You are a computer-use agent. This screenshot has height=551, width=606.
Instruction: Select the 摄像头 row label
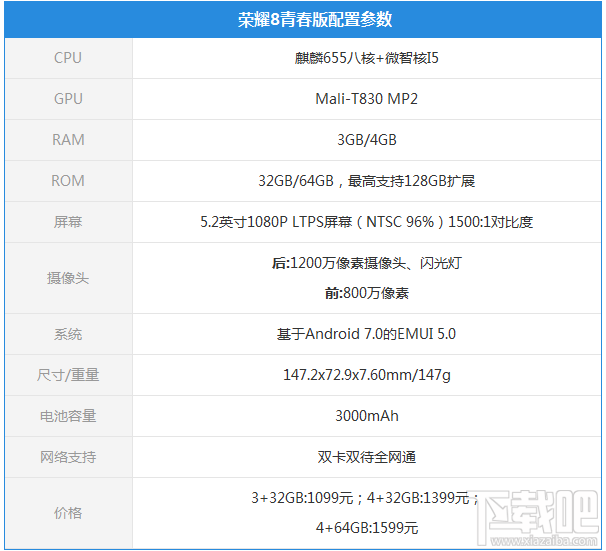point(68,278)
